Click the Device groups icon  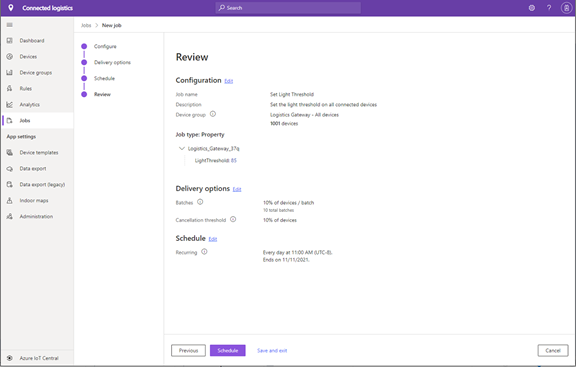point(10,72)
